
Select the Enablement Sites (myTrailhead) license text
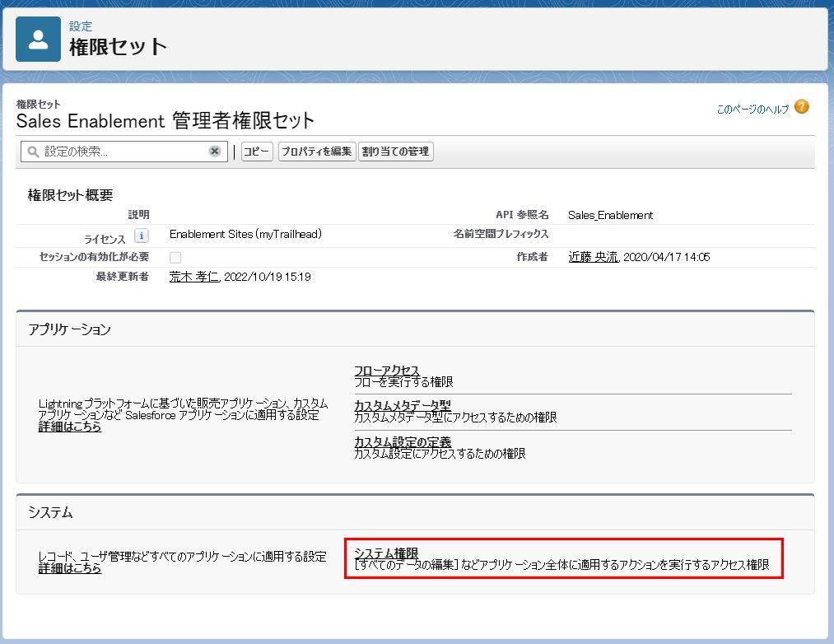click(245, 234)
